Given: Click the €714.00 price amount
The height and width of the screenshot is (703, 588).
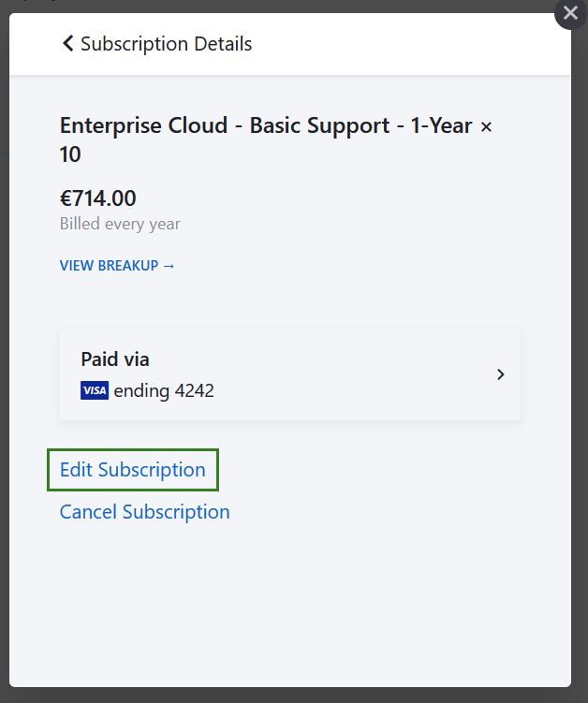Looking at the screenshot, I should click(x=97, y=198).
